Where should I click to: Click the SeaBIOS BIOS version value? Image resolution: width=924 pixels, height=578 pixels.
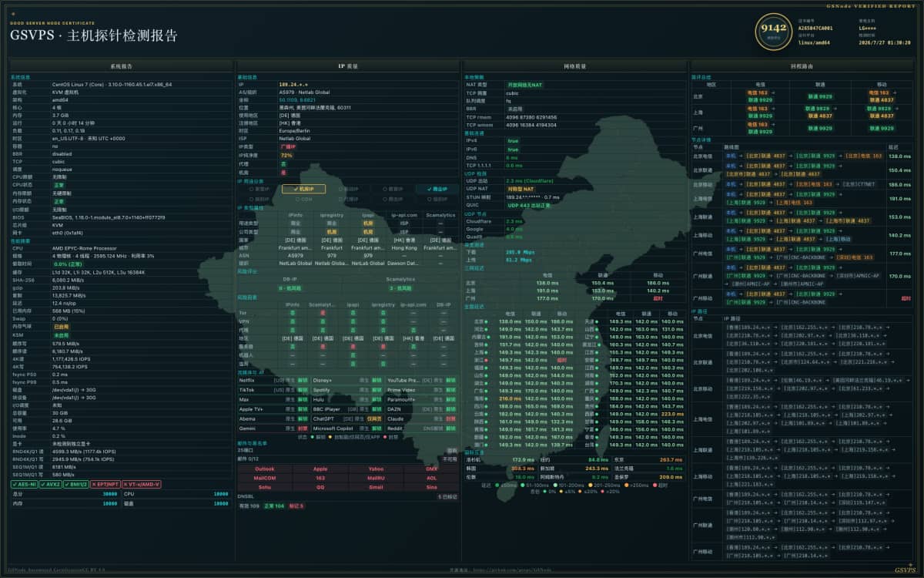(x=109, y=217)
